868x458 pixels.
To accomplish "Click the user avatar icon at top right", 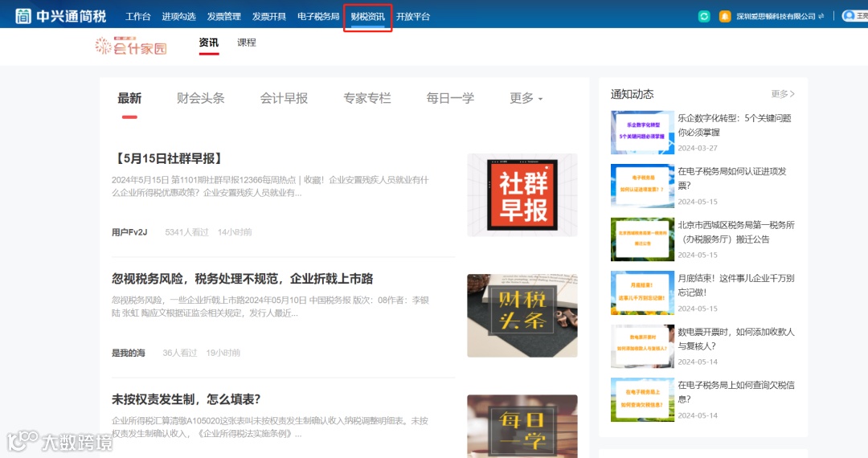I will [x=848, y=15].
